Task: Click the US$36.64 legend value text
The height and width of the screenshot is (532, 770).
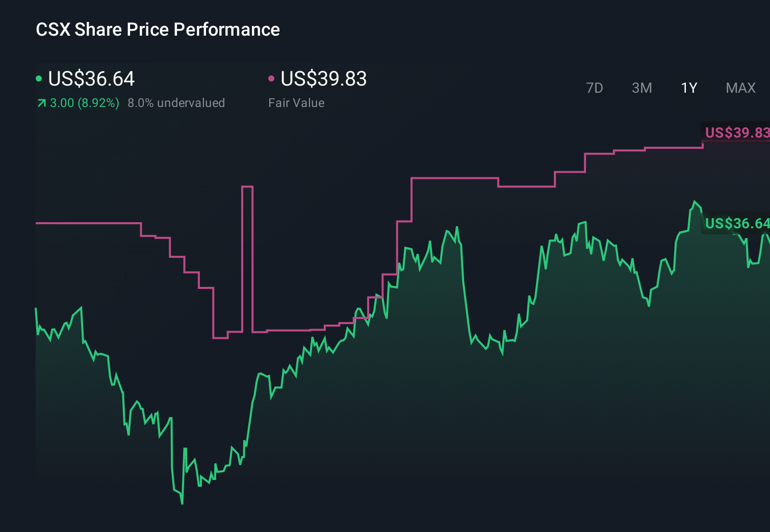Action: point(91,79)
